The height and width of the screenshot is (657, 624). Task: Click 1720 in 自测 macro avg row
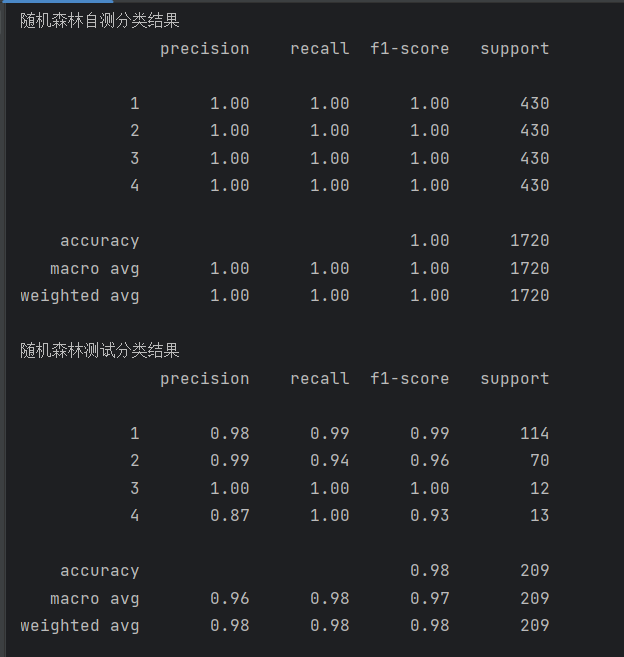pyautogui.click(x=529, y=269)
